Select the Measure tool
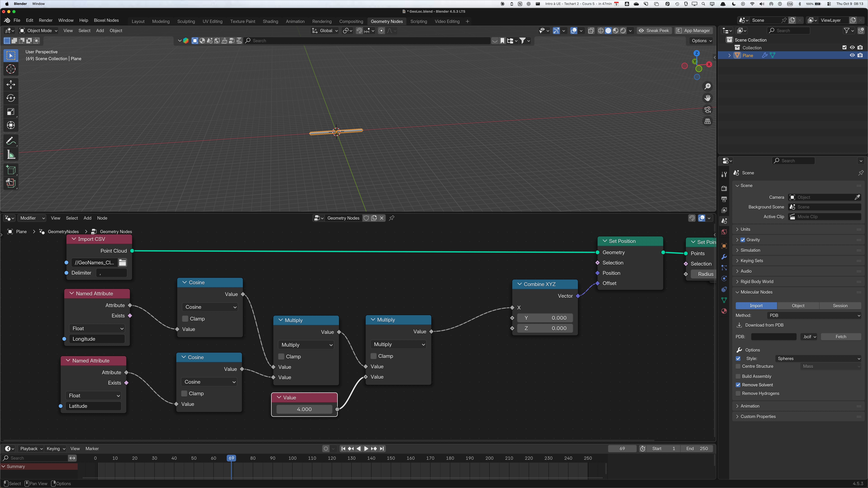 coord(11,155)
